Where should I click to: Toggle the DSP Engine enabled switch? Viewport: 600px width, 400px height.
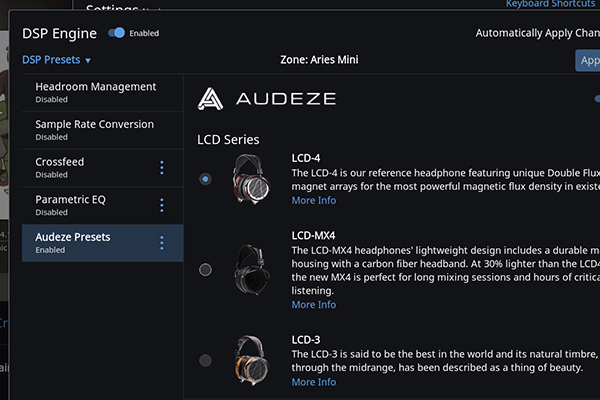116,33
